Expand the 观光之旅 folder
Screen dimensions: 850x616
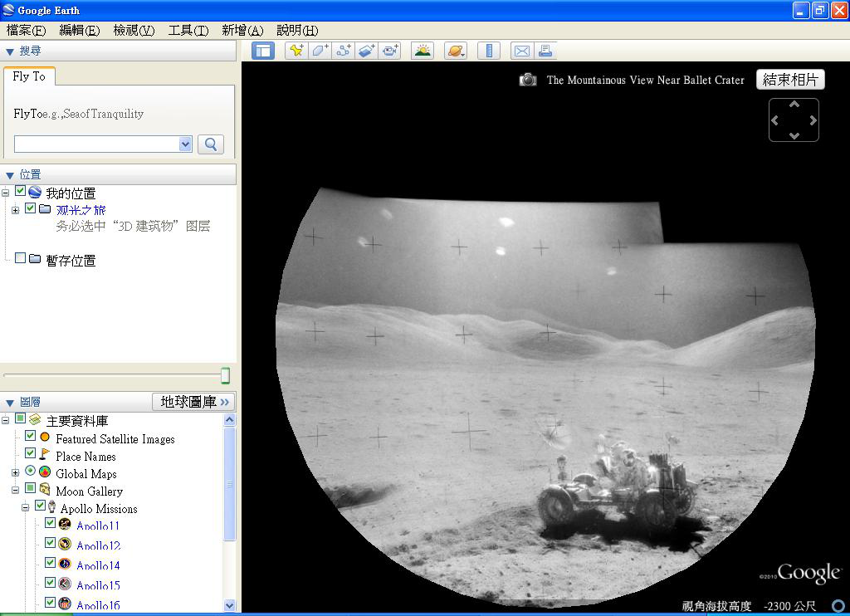(15, 210)
